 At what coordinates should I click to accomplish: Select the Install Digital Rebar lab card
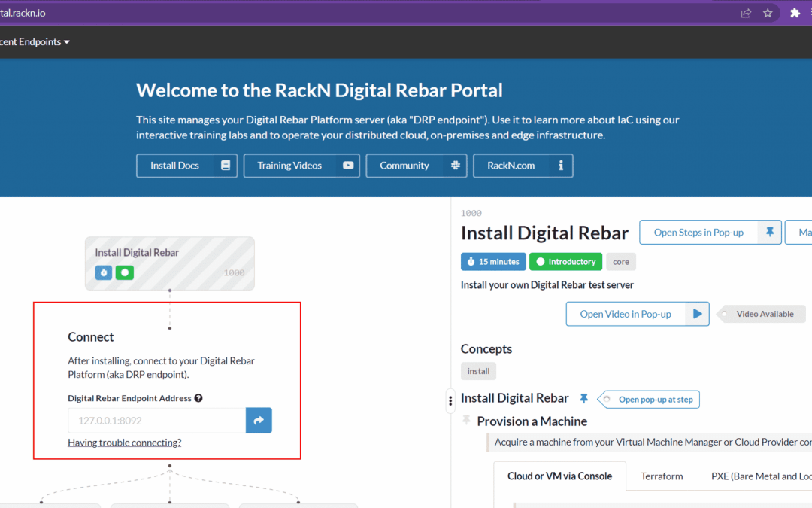(x=170, y=263)
